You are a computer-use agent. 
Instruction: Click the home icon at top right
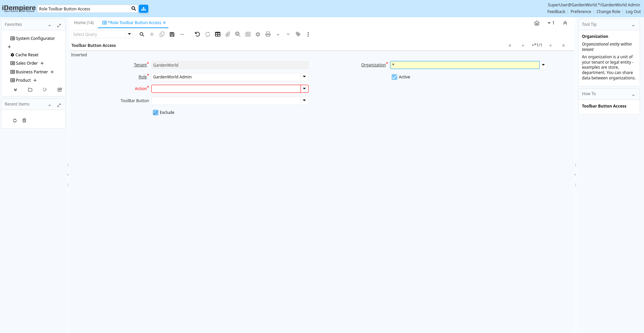(x=537, y=23)
